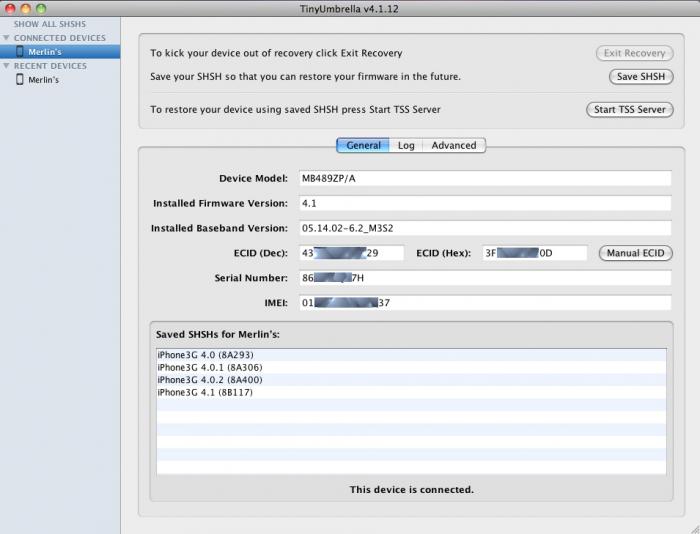
Task: Collapse the Connected Devices section
Action: tap(7, 38)
